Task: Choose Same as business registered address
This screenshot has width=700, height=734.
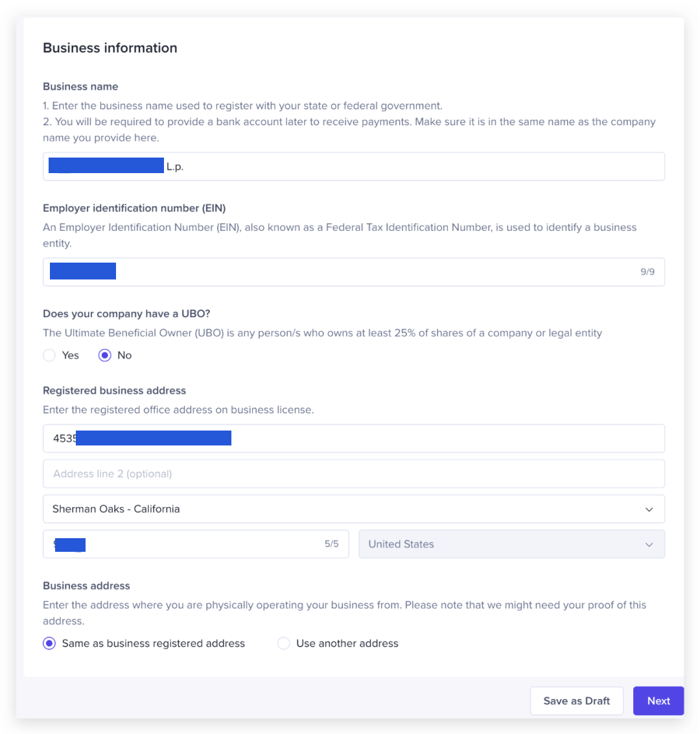Action: coord(49,643)
